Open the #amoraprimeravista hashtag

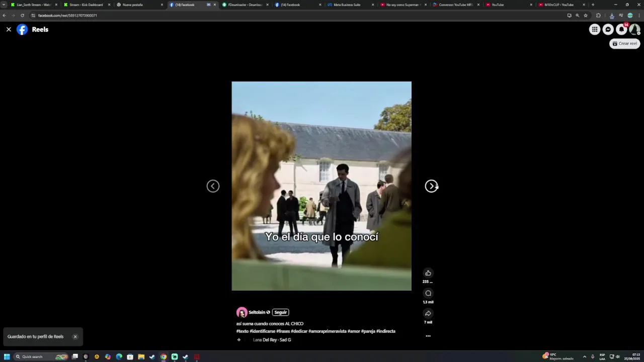328,331
